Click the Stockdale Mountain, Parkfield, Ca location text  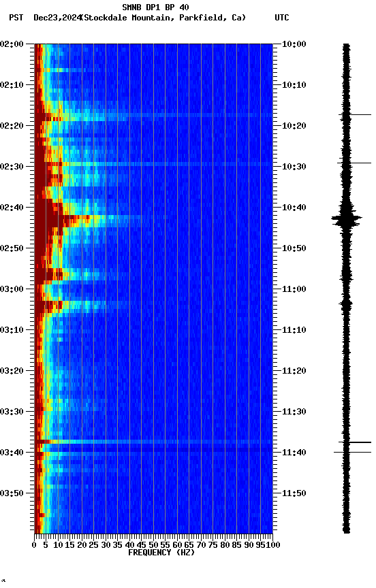tap(163, 18)
